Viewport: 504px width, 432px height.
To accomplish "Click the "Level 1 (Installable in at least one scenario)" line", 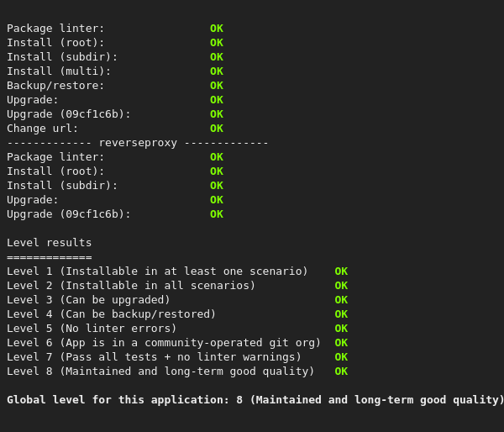I will coord(157,271).
